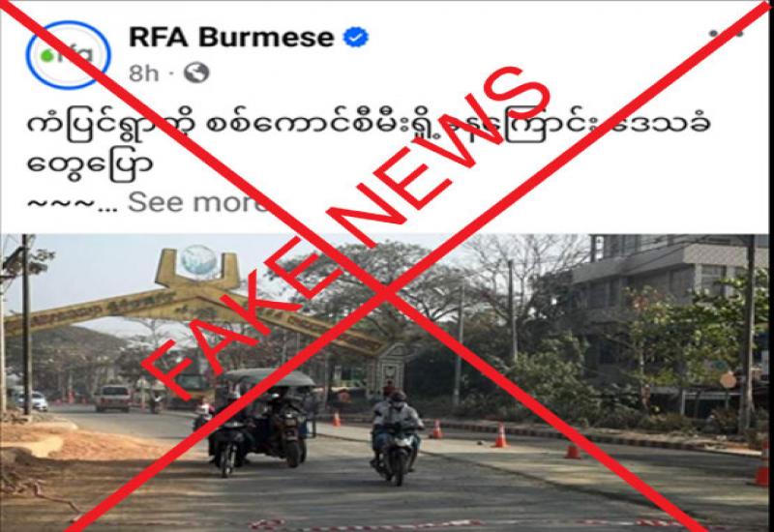Image resolution: width=774 pixels, height=532 pixels.
Task: Click the globe sculpture atop the arch
Action: [198, 260]
